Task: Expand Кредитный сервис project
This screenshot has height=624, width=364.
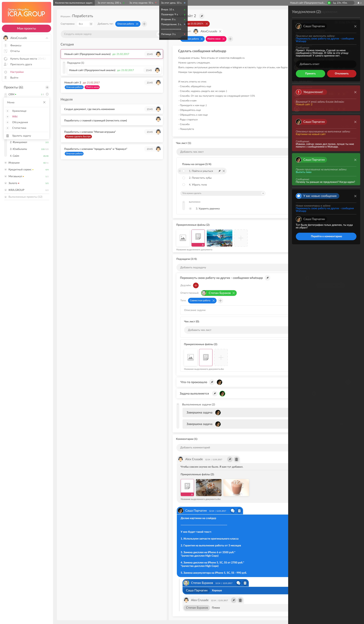Action: [6, 170]
